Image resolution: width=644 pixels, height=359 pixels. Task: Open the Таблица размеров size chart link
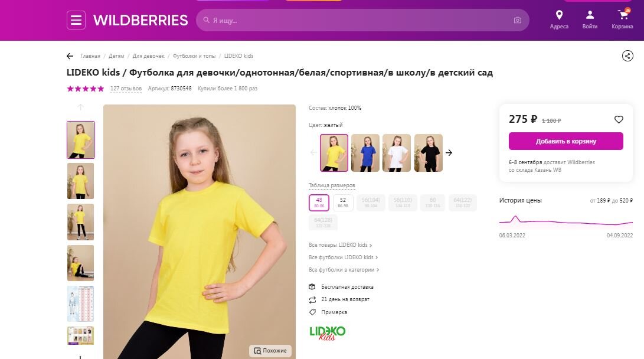point(332,185)
